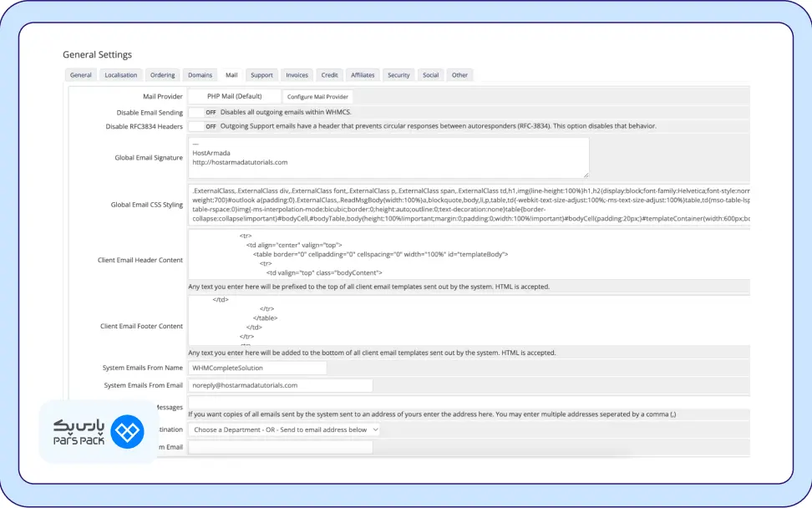Click the System Emails From Name field
Image resolution: width=812 pixels, height=508 pixels.
pyautogui.click(x=257, y=368)
